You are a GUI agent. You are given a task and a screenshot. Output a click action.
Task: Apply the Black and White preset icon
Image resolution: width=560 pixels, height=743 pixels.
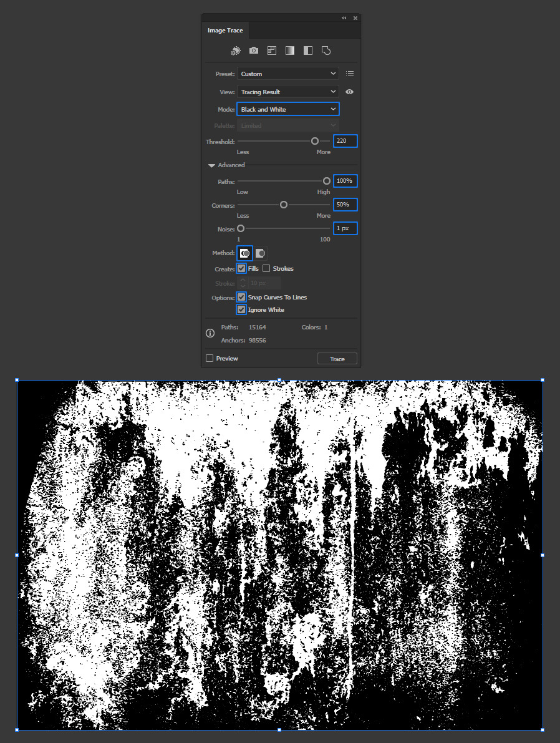308,51
